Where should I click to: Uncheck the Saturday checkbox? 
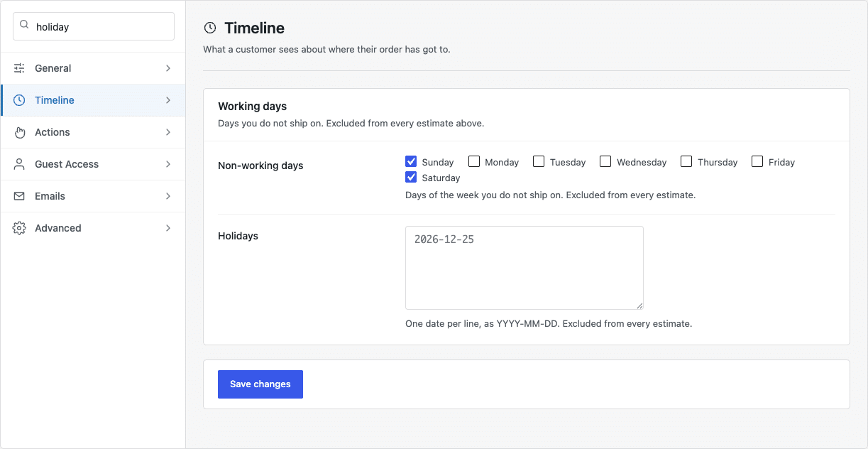tap(411, 177)
